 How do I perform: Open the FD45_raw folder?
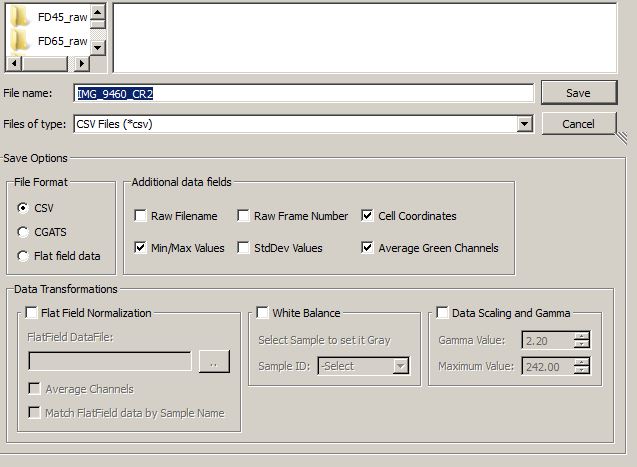tap(49, 17)
